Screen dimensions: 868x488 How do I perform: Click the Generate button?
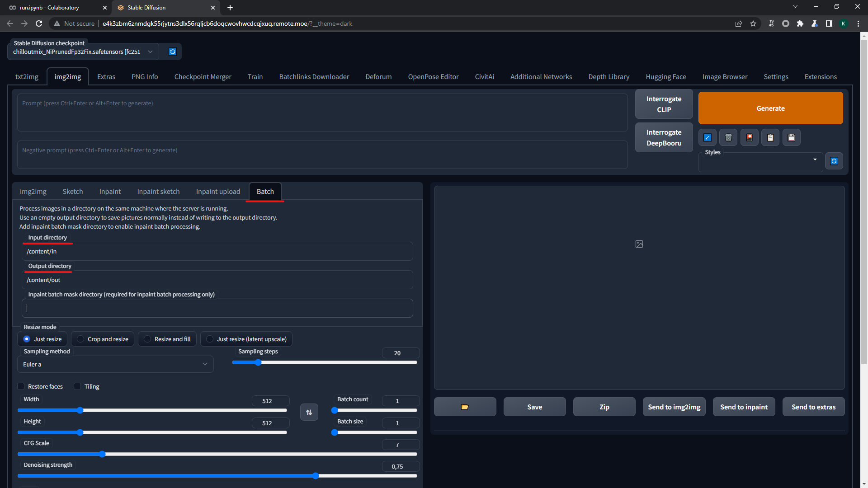click(x=770, y=108)
